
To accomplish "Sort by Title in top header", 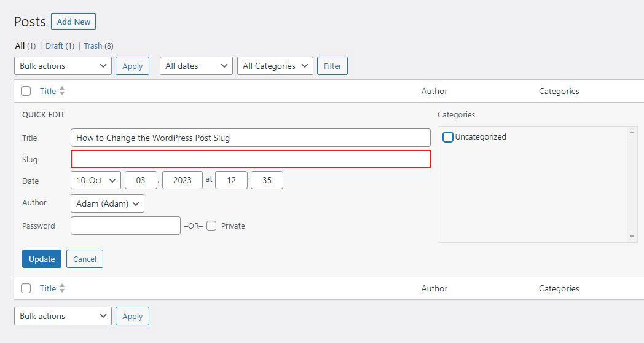I will tap(48, 91).
